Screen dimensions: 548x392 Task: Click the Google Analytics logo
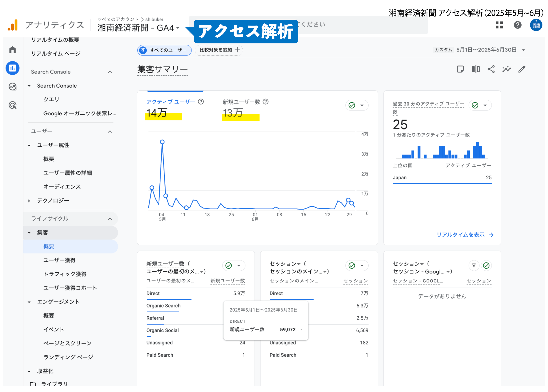point(13,25)
